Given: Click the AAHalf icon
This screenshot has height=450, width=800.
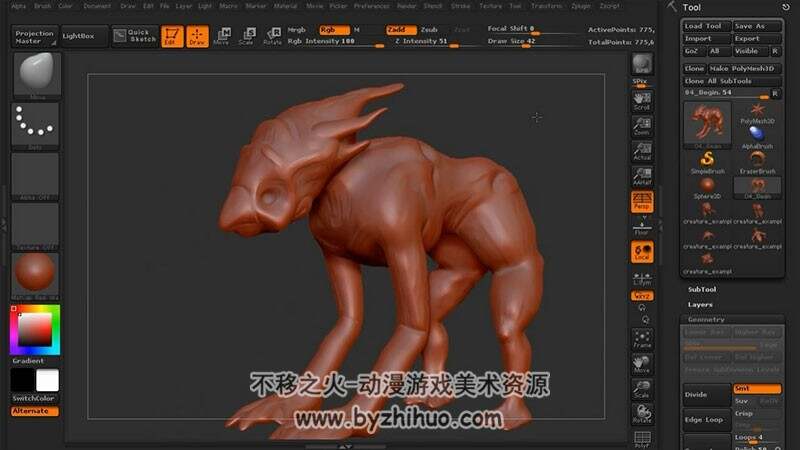Looking at the screenshot, I should (x=642, y=177).
